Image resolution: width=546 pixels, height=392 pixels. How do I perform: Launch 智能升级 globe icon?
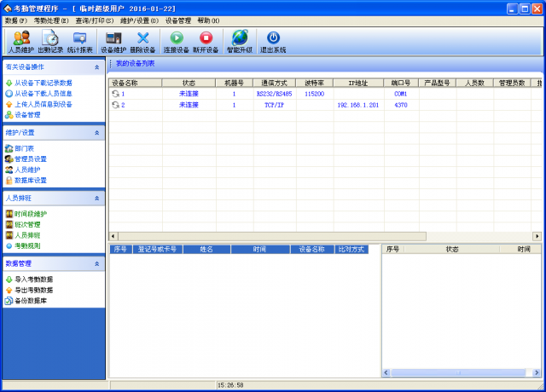point(240,42)
